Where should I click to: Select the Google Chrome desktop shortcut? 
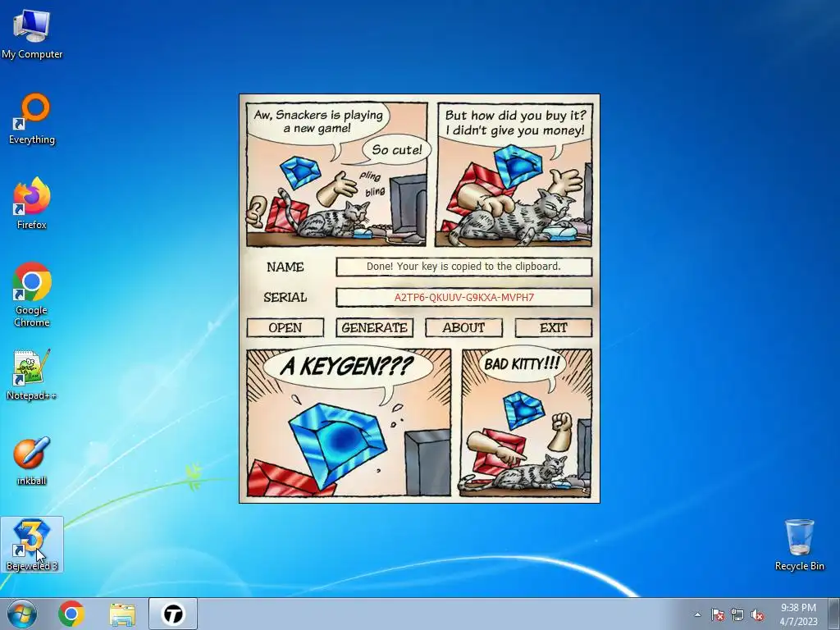point(32,294)
